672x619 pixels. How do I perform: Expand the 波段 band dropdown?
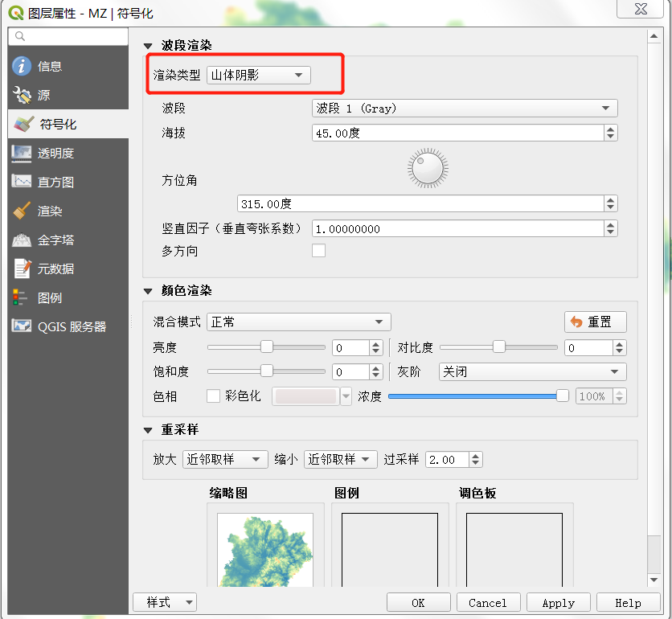(x=464, y=109)
